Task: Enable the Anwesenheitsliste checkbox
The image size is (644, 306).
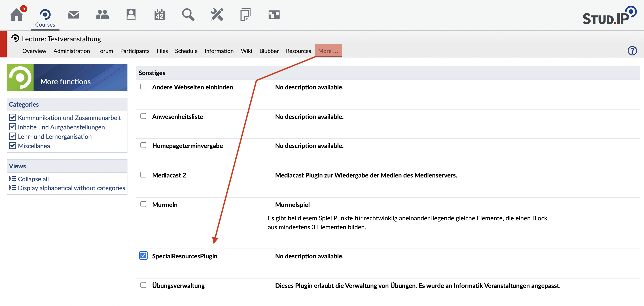Action: tap(143, 116)
